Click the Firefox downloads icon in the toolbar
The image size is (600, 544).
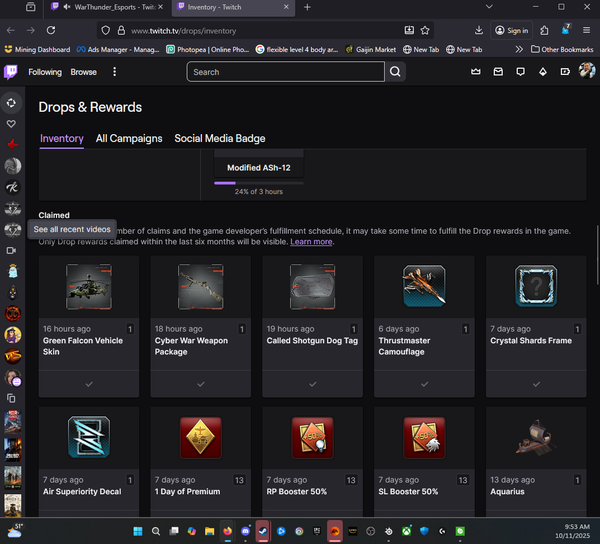[480, 31]
